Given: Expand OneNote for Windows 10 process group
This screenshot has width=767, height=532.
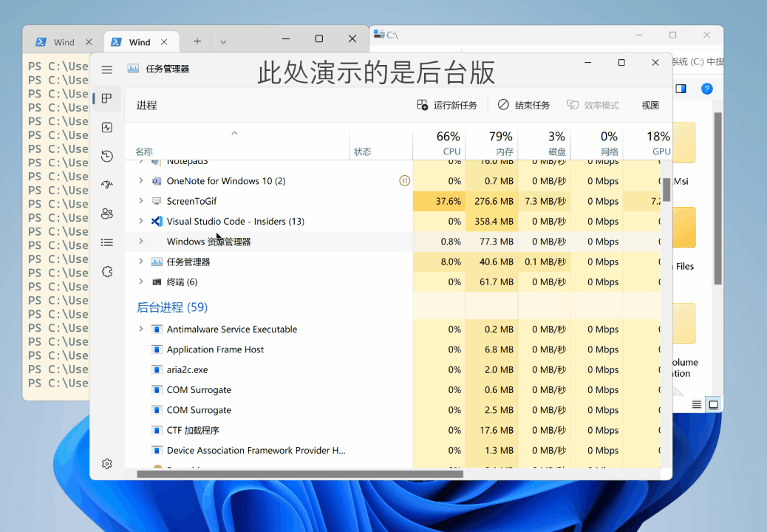Looking at the screenshot, I should point(141,180).
